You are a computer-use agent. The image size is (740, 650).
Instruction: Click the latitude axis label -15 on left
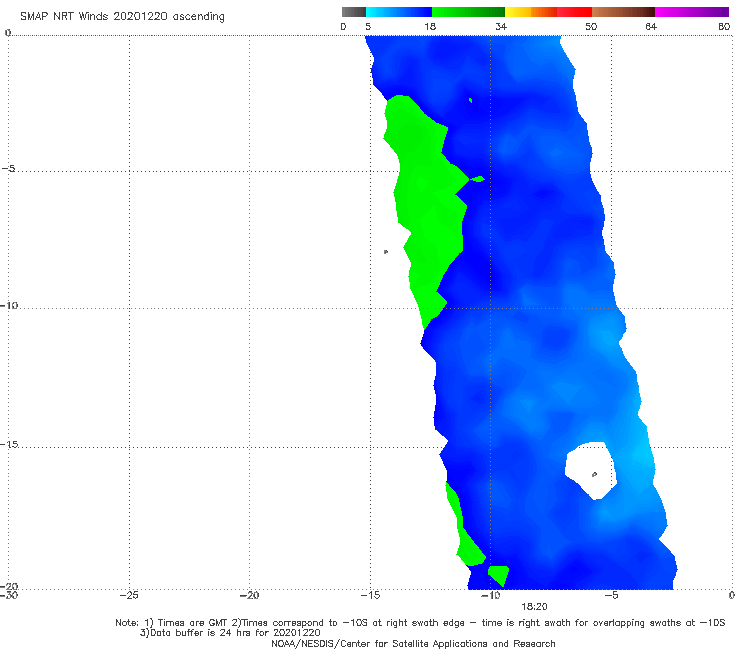9,444
